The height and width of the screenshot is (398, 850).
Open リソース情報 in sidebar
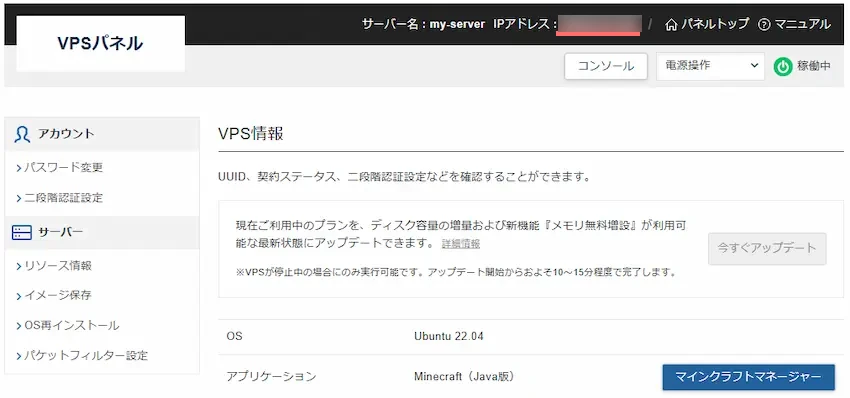pyautogui.click(x=58, y=266)
